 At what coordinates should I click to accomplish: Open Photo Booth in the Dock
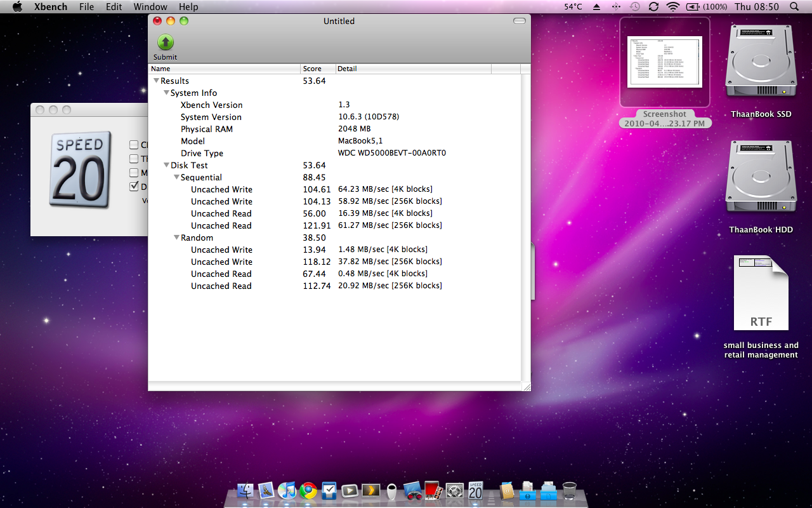click(433, 490)
